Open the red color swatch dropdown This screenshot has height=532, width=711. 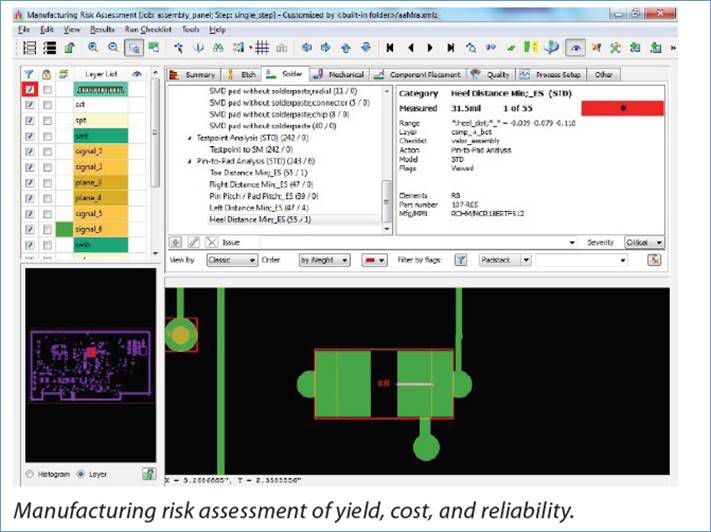click(374, 260)
